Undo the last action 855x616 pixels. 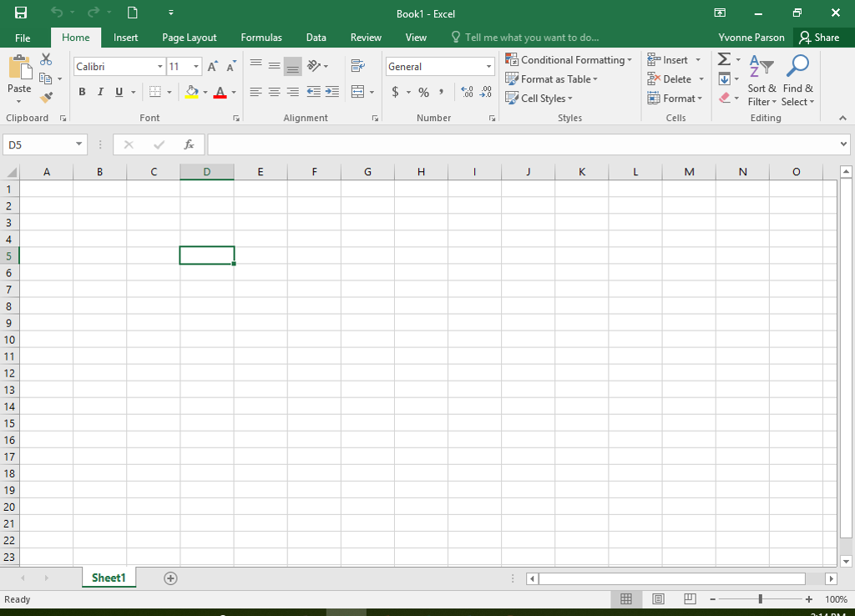tap(57, 12)
